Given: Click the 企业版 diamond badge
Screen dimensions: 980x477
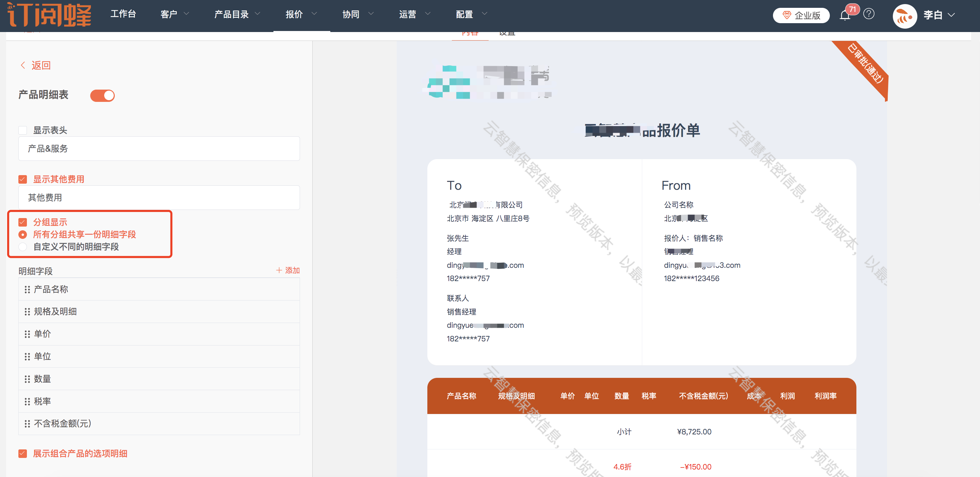Looking at the screenshot, I should tap(801, 15).
